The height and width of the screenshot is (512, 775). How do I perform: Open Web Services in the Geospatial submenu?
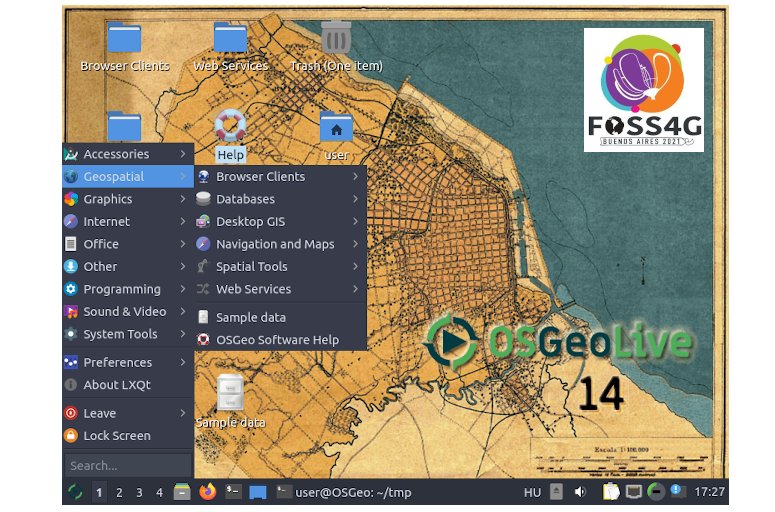[280, 289]
